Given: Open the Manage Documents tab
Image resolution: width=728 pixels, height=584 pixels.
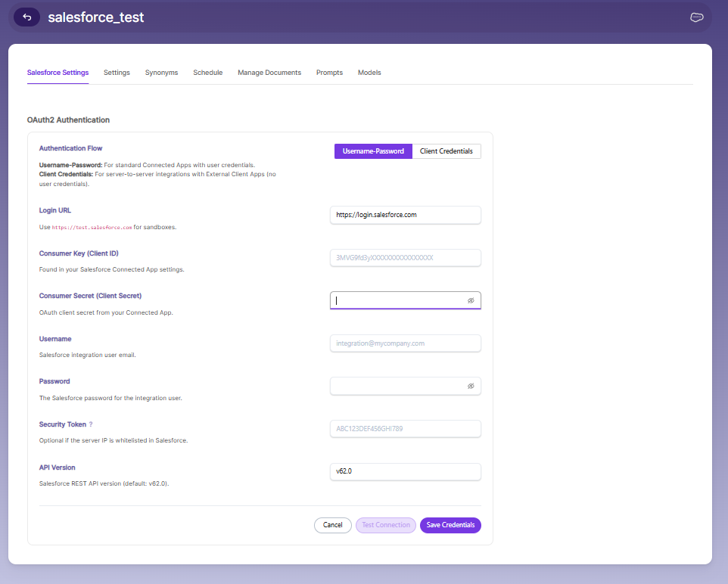Looking at the screenshot, I should 269,73.
